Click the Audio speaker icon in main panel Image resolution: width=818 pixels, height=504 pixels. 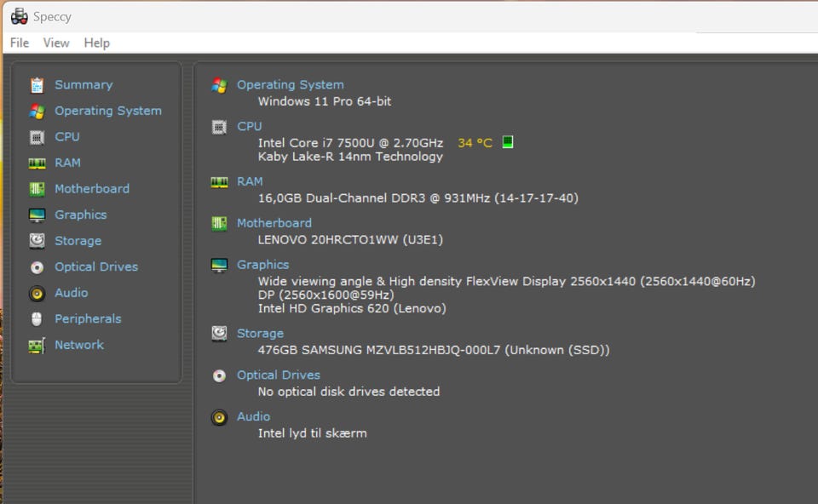(219, 417)
